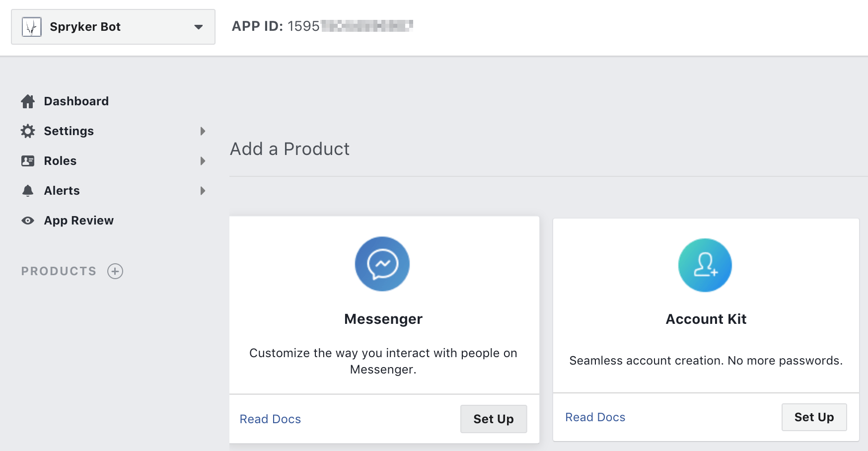Open the Spryker Bot app selector dropdown

coord(198,27)
